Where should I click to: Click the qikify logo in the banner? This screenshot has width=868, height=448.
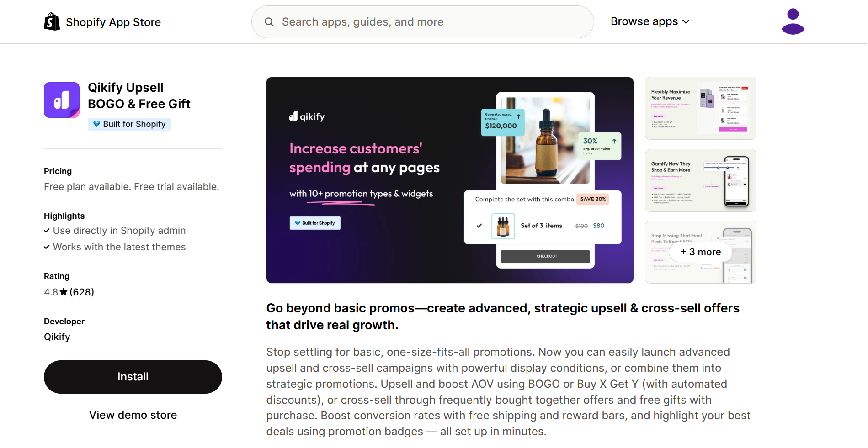[307, 116]
